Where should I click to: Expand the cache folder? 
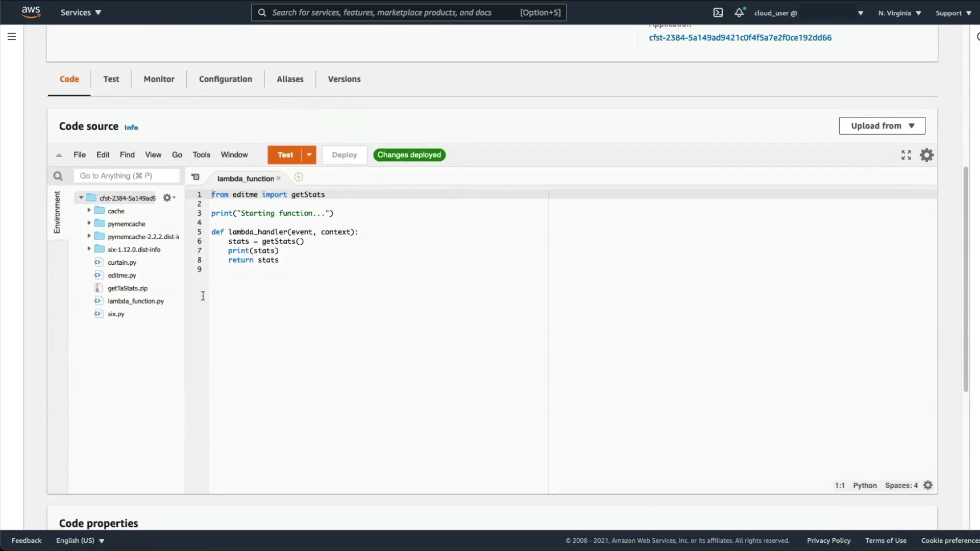pos(89,210)
